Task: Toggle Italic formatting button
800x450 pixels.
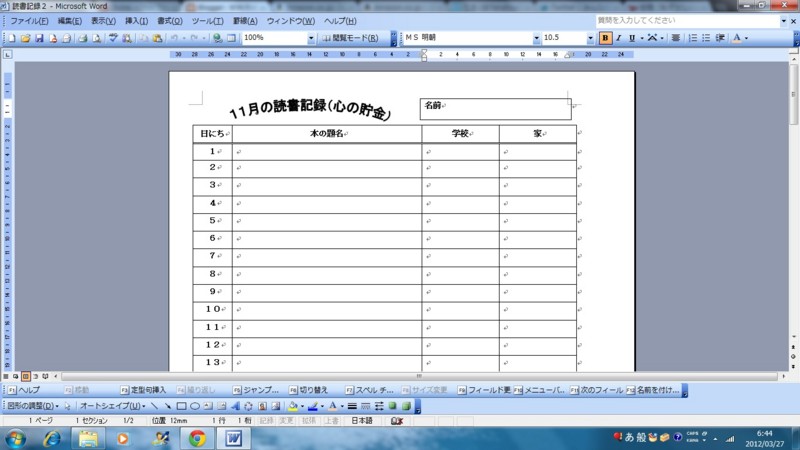Action: 618,38
